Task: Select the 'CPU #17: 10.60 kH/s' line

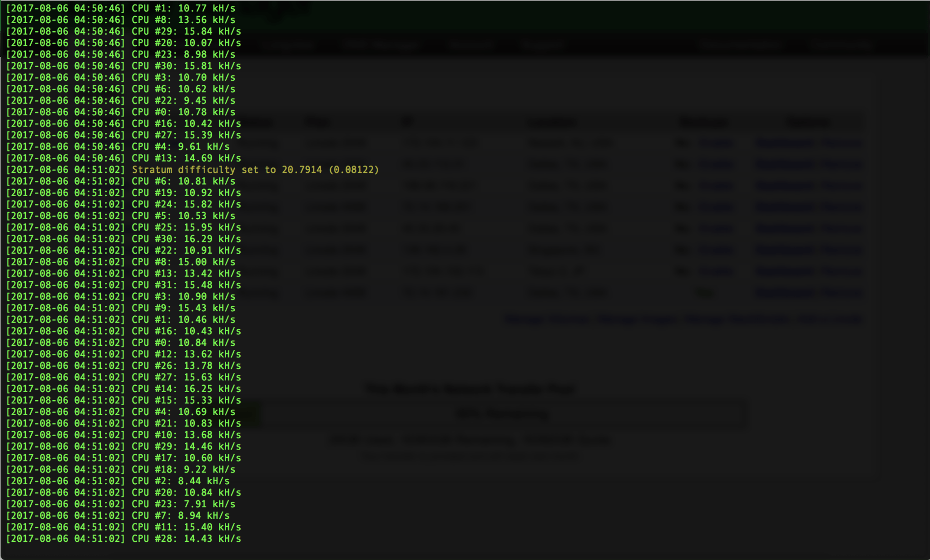Action: [x=123, y=458]
